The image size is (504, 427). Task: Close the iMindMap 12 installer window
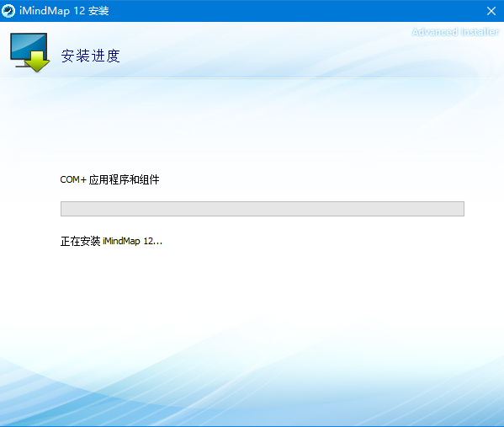click(x=491, y=11)
